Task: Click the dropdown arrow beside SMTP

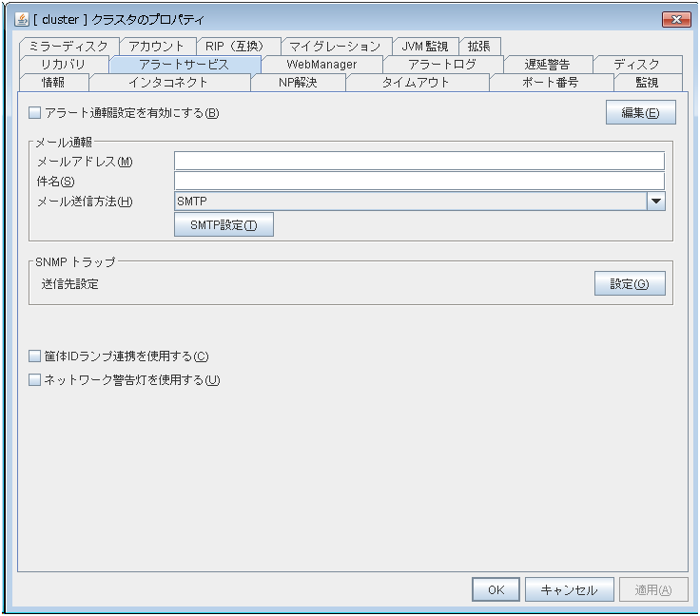Action: tap(655, 201)
